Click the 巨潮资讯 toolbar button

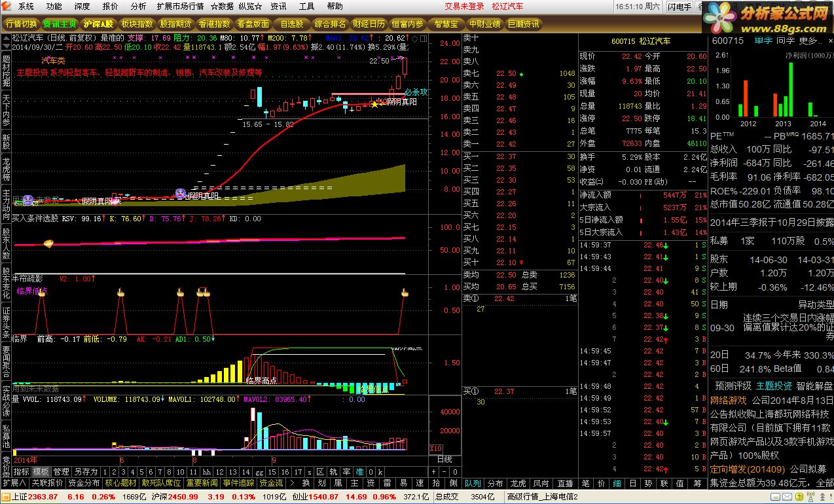tap(523, 24)
